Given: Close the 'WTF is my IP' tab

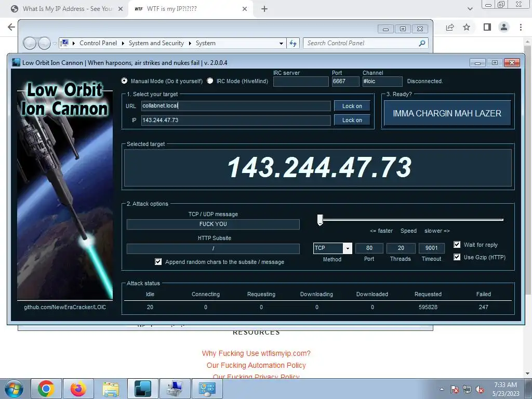Looking at the screenshot, I should pyautogui.click(x=245, y=9).
